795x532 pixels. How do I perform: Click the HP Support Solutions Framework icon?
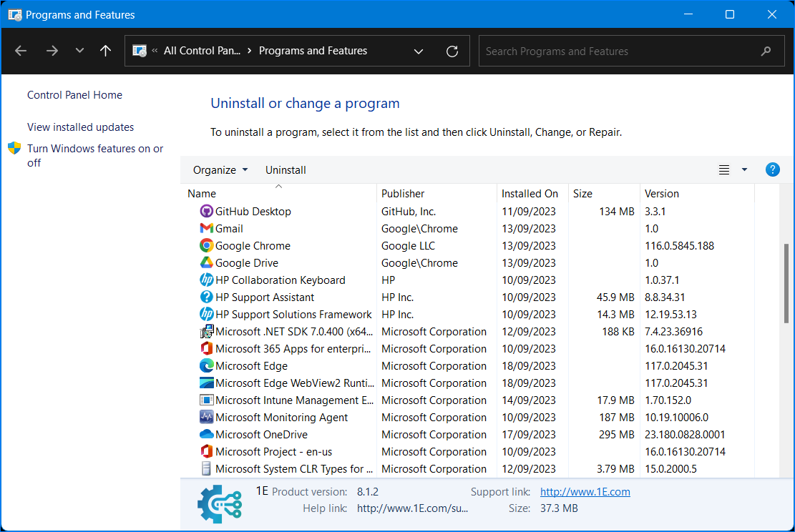[x=206, y=315]
